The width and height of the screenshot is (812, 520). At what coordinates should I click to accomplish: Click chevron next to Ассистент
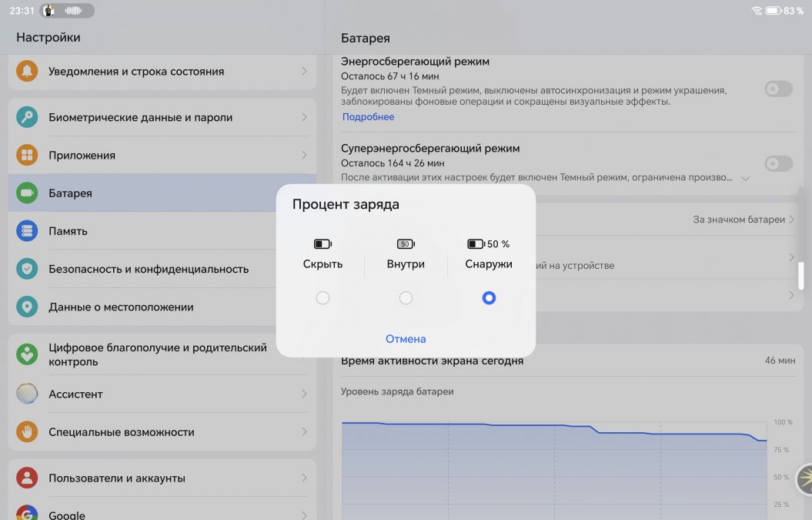[305, 394]
